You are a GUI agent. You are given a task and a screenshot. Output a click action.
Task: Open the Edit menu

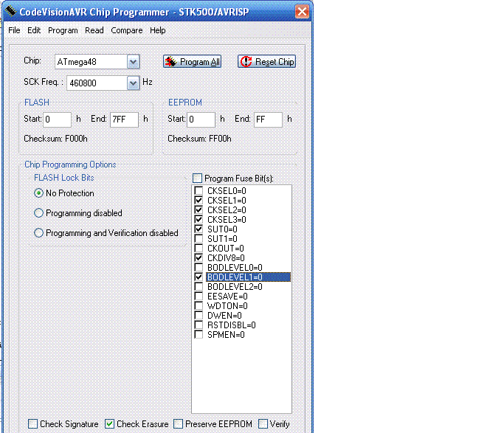click(34, 30)
